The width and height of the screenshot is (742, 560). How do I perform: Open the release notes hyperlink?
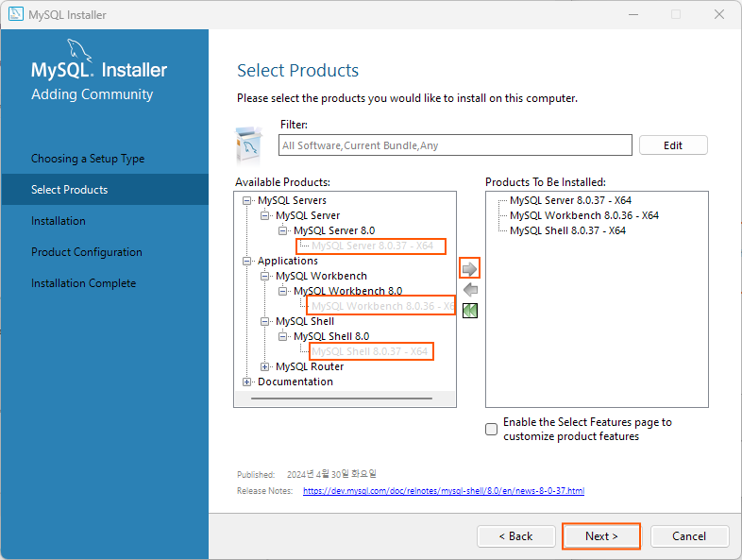(444, 491)
